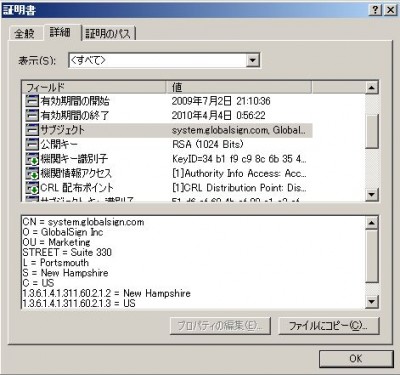
Task: Click the detail pane scrollbar thumb
Action: pyautogui.click(x=371, y=256)
